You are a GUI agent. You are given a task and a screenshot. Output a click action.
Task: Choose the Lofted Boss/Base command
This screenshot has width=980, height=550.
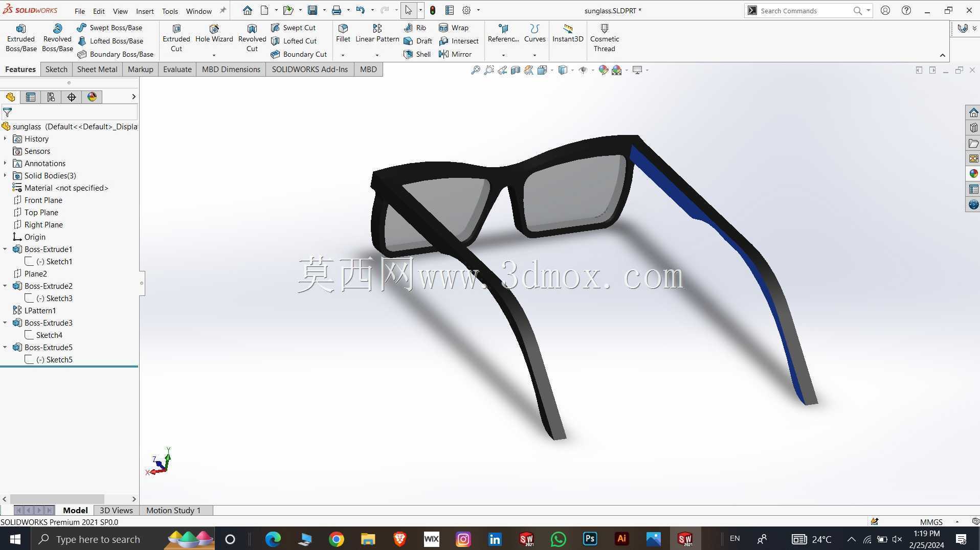pyautogui.click(x=110, y=41)
